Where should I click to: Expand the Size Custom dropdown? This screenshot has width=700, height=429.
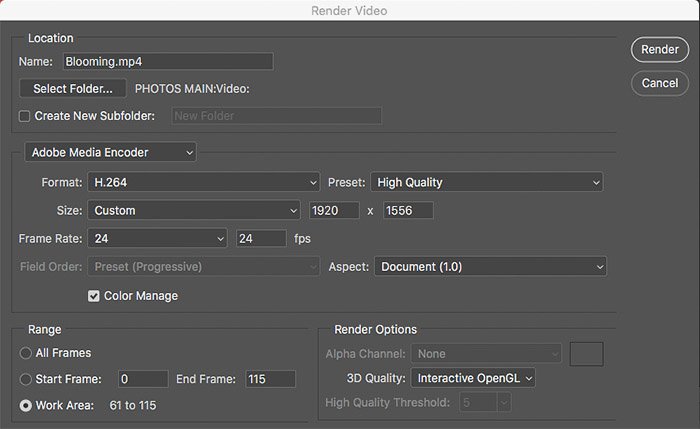(x=194, y=210)
